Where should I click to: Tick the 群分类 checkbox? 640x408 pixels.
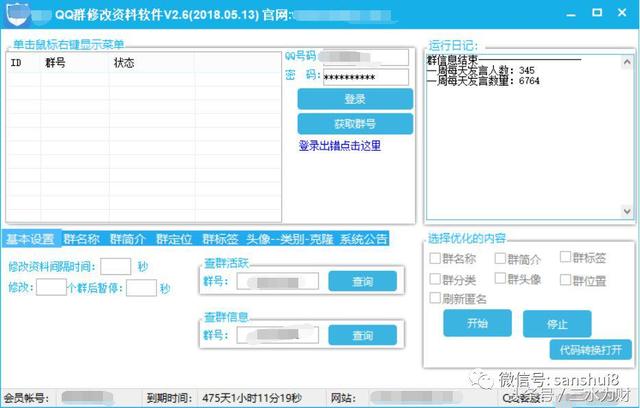point(435,279)
